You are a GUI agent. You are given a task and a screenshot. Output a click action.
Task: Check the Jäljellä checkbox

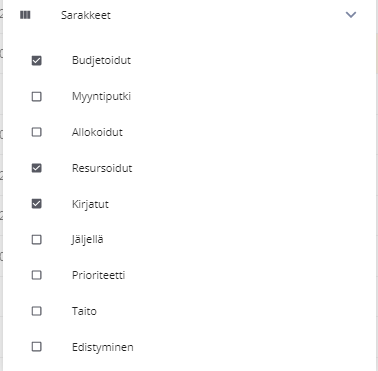click(x=37, y=240)
